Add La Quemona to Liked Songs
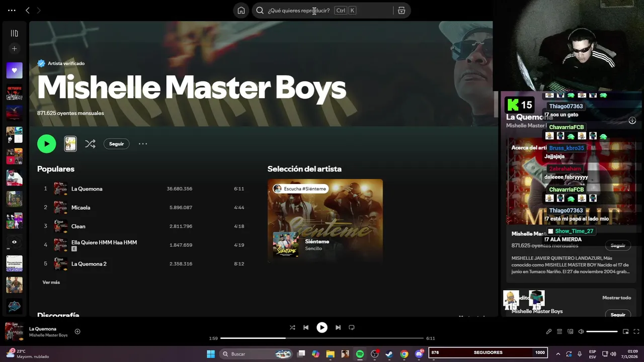The height and width of the screenshot is (362, 644). coord(77,331)
